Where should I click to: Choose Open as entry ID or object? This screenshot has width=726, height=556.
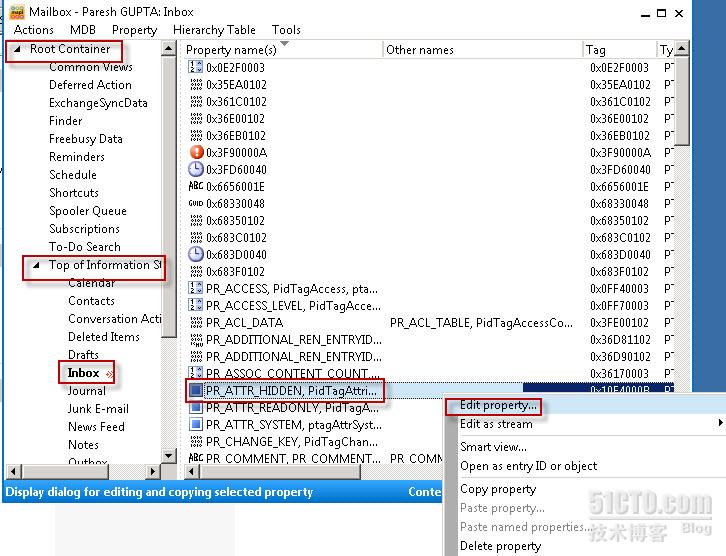[528, 466]
